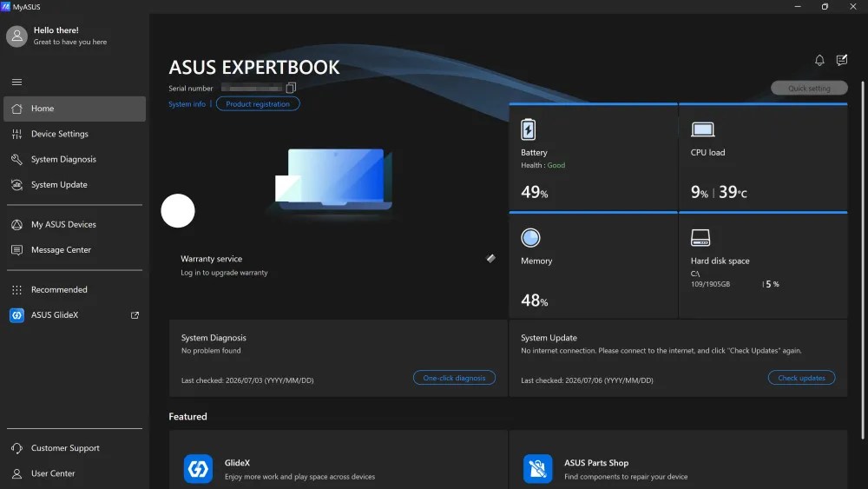Click the Check updates button
The width and height of the screenshot is (868, 489).
(801, 378)
